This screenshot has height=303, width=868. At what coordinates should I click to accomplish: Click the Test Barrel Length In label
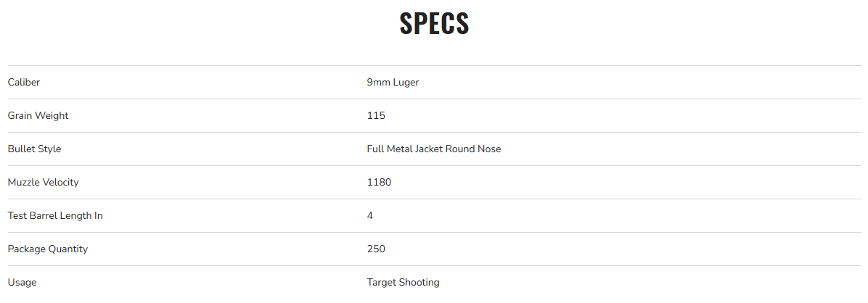tap(55, 216)
